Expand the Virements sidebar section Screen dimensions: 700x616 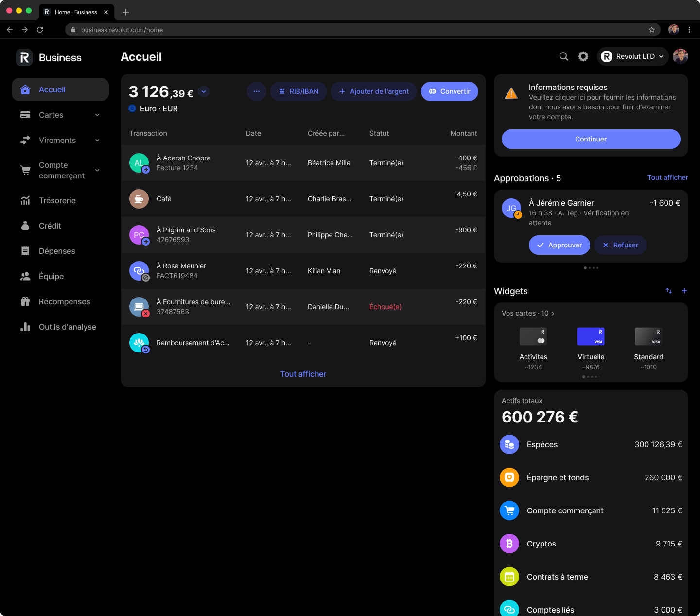97,140
